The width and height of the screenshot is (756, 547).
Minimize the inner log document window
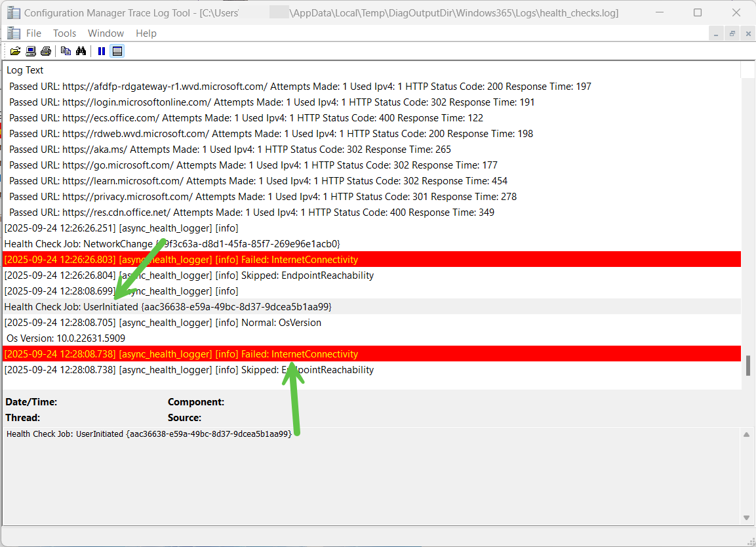[x=716, y=33]
